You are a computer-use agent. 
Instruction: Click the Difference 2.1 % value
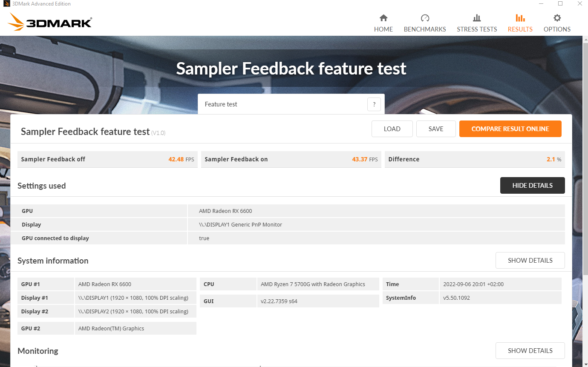(x=554, y=159)
